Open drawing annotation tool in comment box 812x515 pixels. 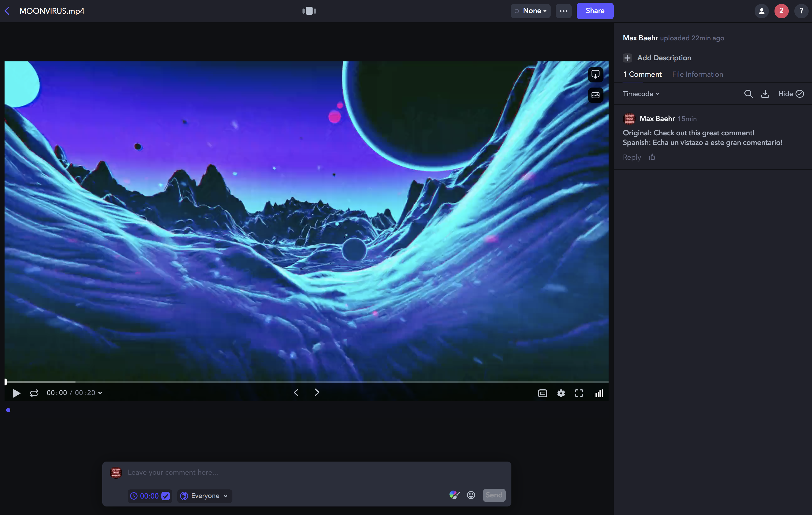(454, 495)
